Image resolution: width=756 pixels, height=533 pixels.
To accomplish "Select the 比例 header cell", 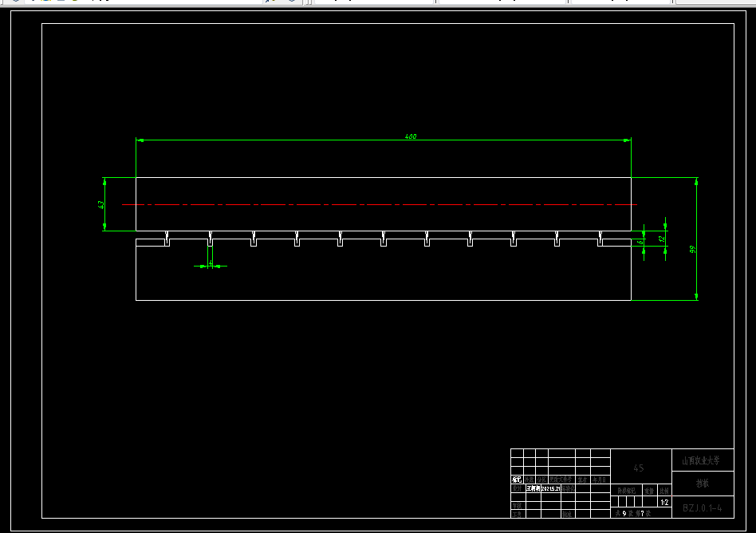I will [x=665, y=490].
